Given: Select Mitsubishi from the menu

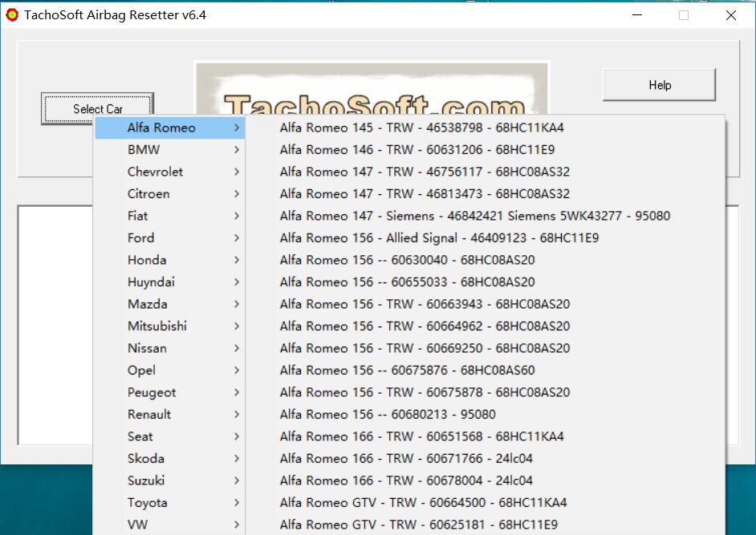Looking at the screenshot, I should 169,326.
